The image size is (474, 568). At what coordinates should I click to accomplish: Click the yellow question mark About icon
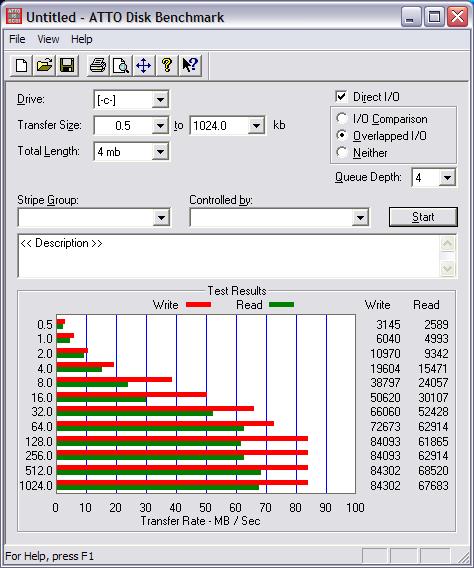point(167,66)
